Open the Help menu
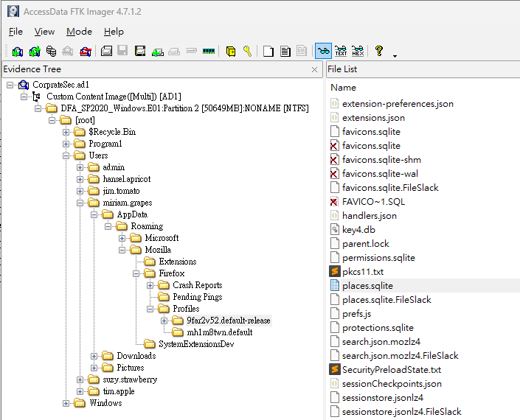The width and height of the screenshot is (520, 420). pos(114,32)
